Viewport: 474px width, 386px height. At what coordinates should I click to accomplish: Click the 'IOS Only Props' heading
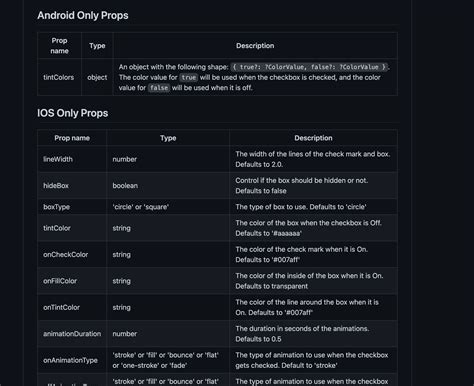click(72, 113)
